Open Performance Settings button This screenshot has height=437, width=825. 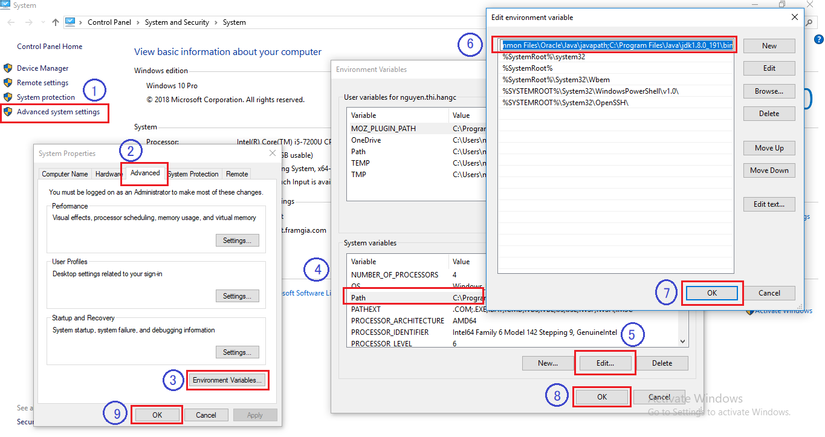[x=237, y=241]
